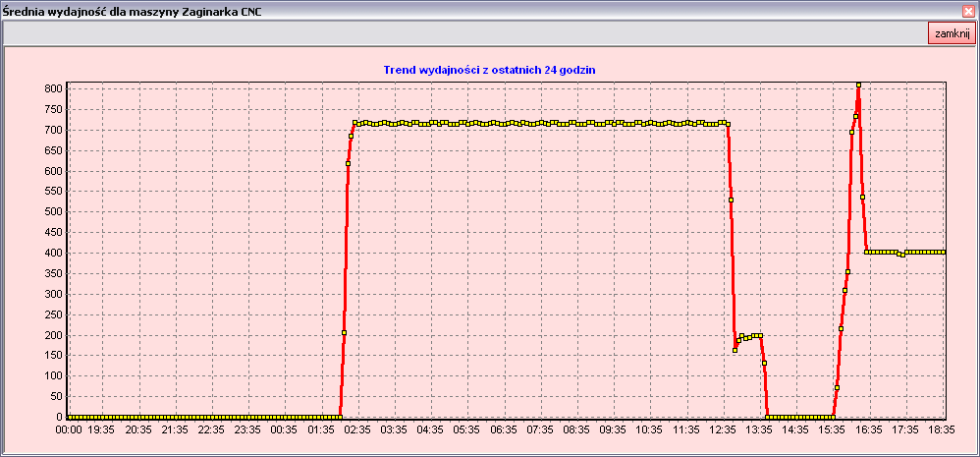Click the 21:35 time label

tap(175, 430)
